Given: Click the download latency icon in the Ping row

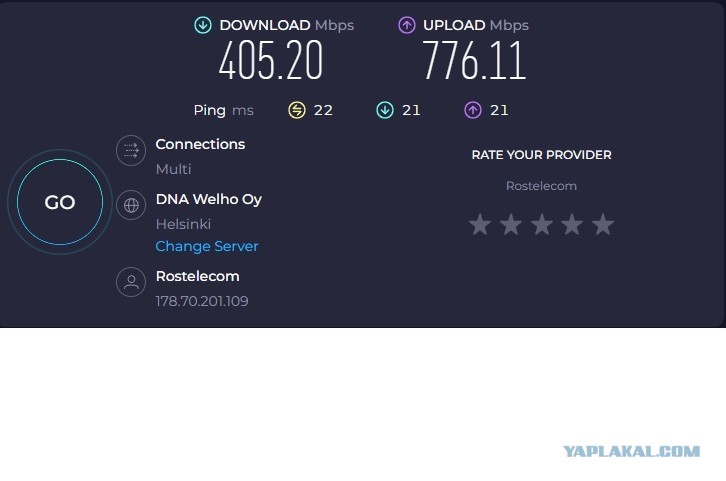Looking at the screenshot, I should point(385,110).
